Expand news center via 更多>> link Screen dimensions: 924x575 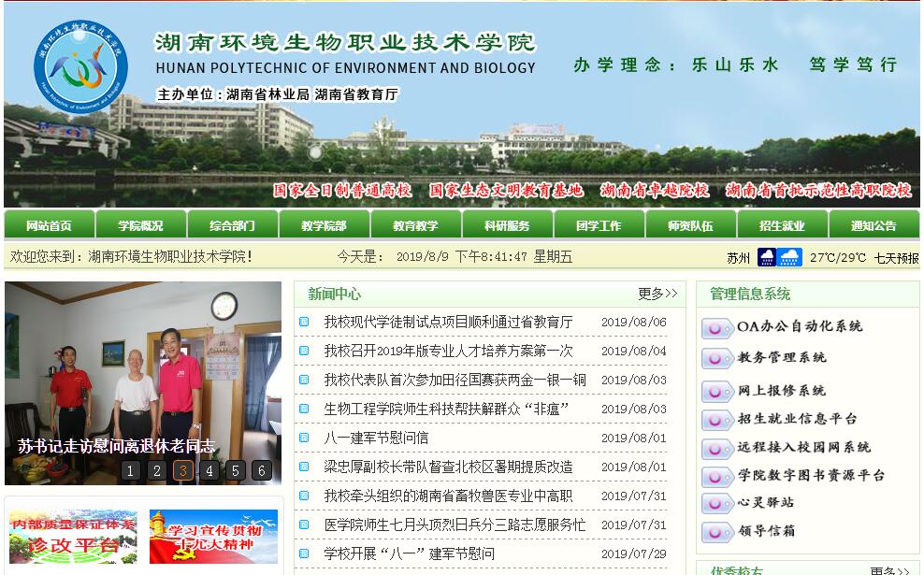(657, 294)
